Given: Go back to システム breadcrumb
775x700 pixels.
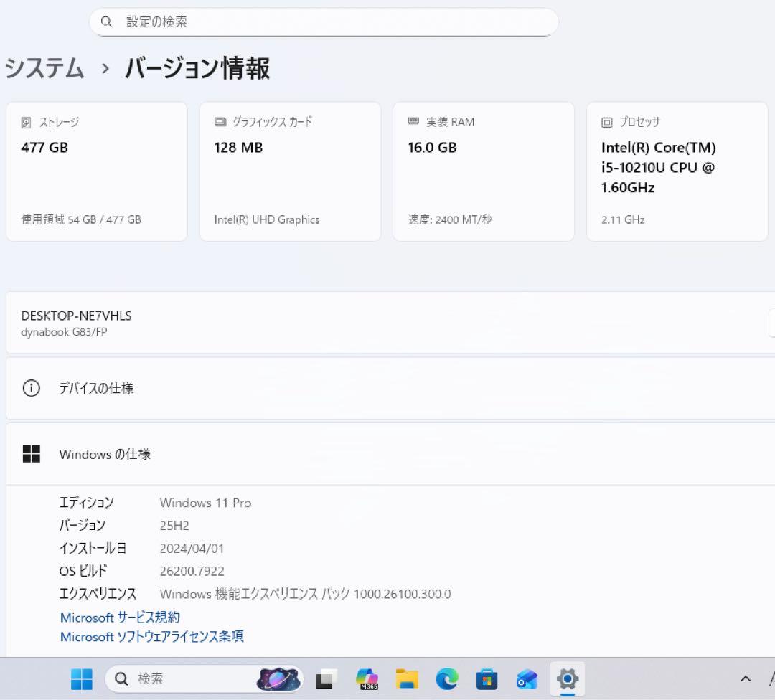Looking at the screenshot, I should [x=44, y=67].
